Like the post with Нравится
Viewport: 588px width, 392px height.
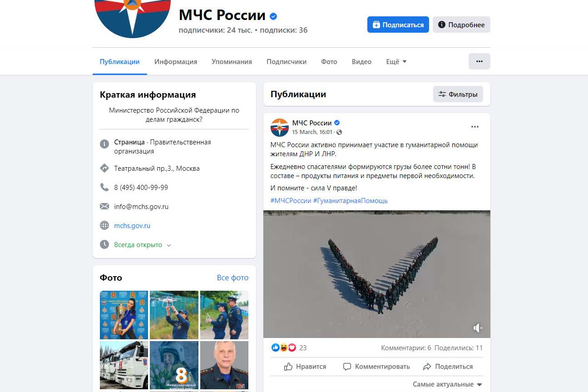pos(305,367)
